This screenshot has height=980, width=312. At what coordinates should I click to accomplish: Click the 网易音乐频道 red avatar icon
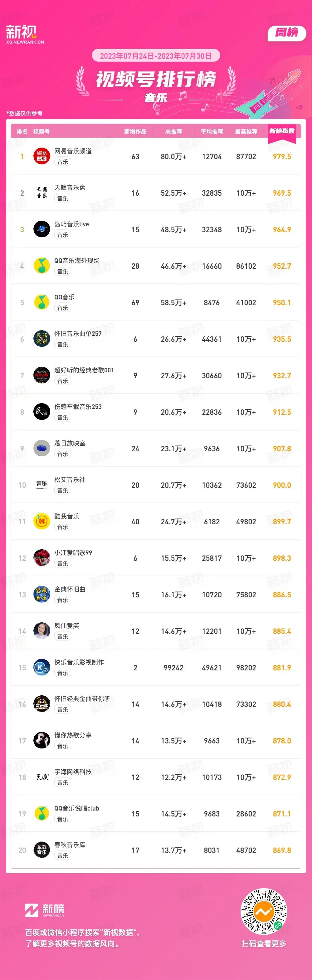42,156
